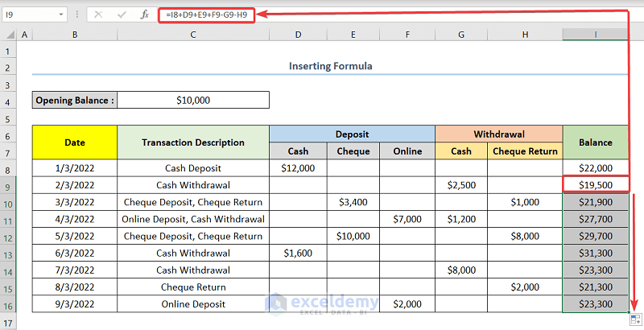644x330 pixels.
Task: Select column D header
Action: (x=298, y=35)
